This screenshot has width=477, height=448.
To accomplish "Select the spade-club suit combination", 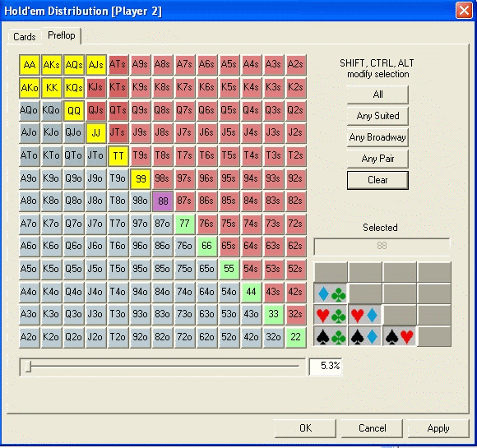I will [331, 337].
